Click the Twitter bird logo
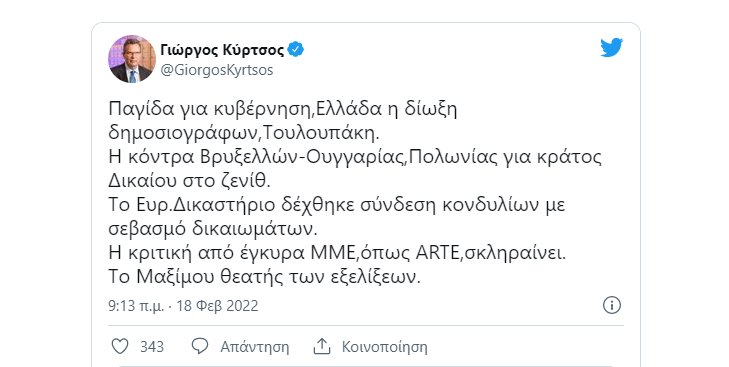This screenshot has width=729, height=367. (611, 47)
